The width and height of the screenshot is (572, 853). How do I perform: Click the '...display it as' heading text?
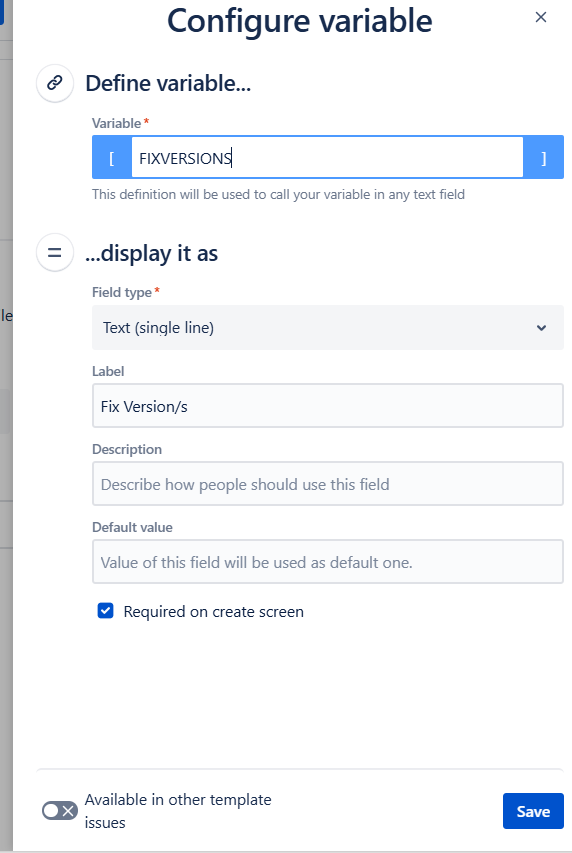coord(151,254)
